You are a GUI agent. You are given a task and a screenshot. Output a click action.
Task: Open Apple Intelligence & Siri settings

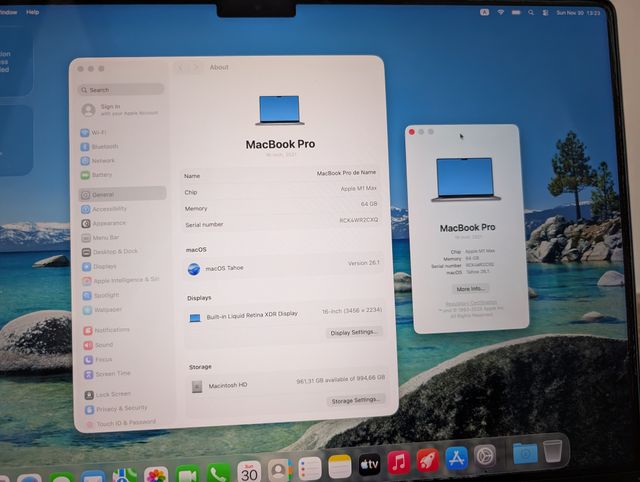coord(121,281)
